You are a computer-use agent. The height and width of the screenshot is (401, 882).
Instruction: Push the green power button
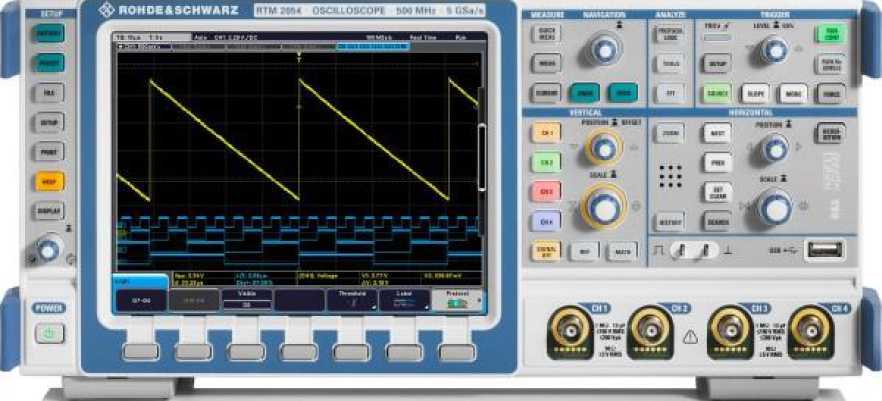[x=50, y=333]
